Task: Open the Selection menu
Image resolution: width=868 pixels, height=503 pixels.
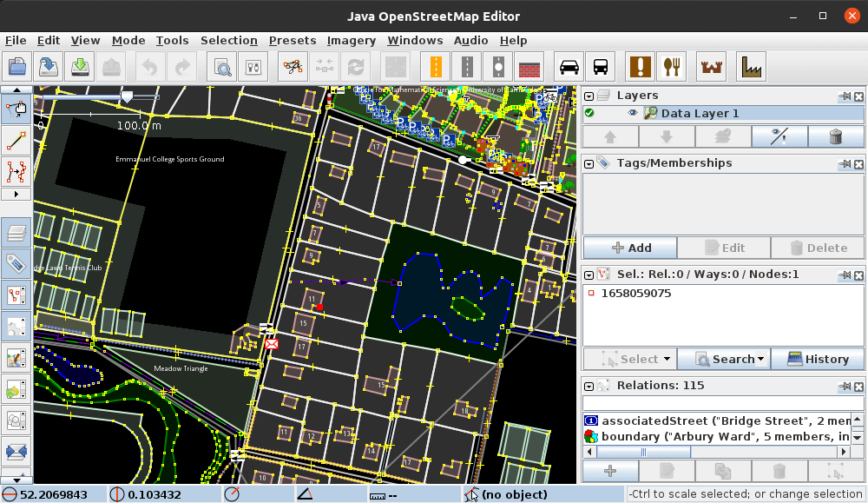Action: pyautogui.click(x=228, y=41)
